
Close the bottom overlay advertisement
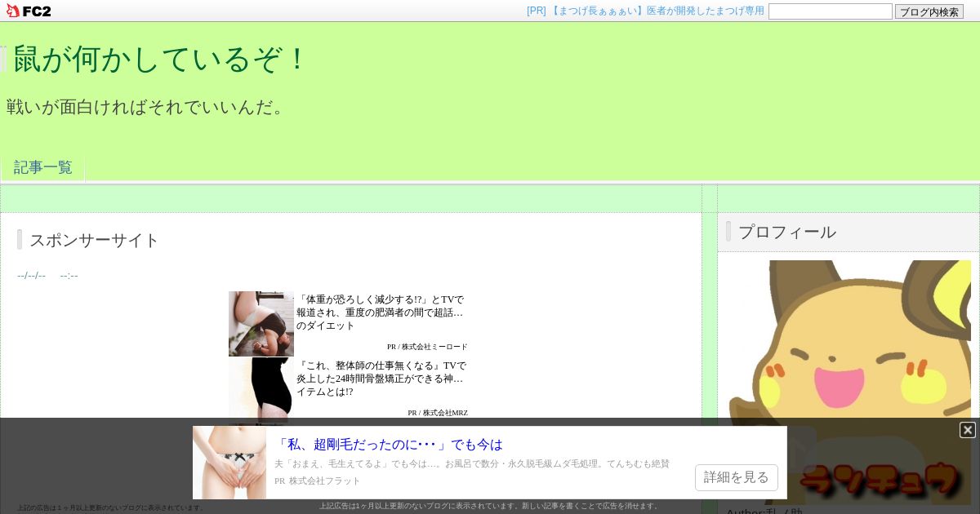[x=968, y=430]
